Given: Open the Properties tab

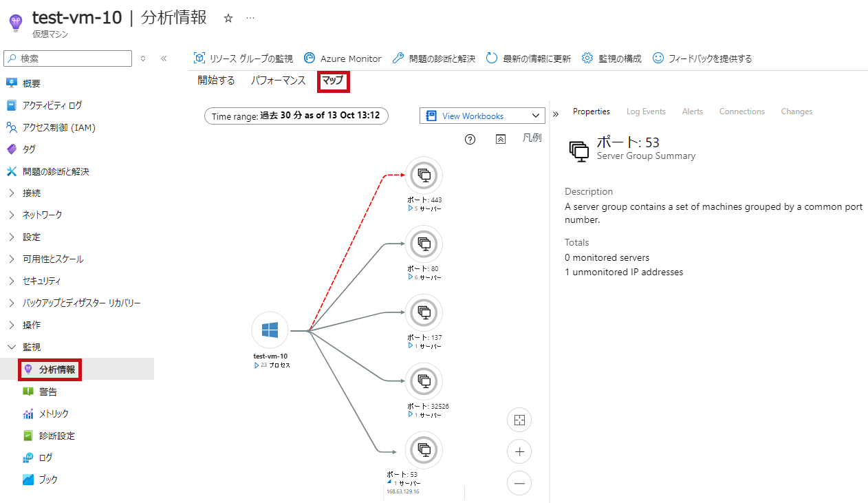Looking at the screenshot, I should [592, 111].
